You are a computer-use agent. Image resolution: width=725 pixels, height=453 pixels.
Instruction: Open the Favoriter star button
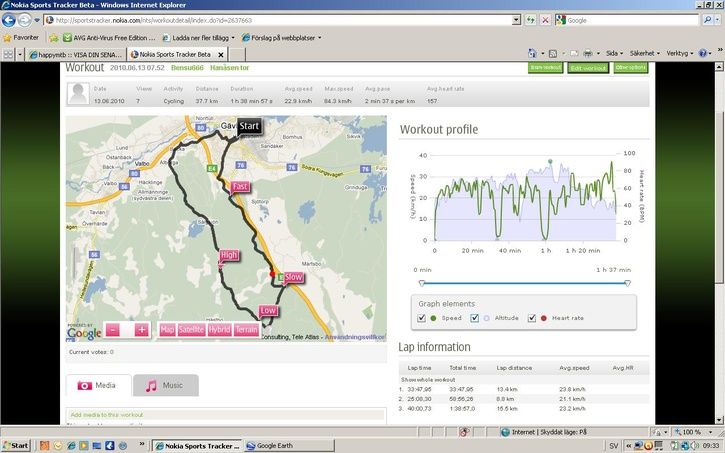pos(21,37)
